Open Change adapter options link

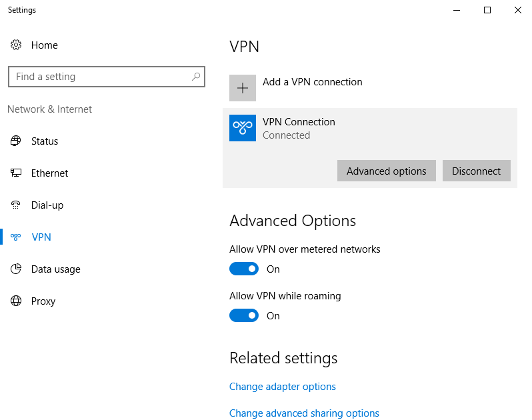282,387
